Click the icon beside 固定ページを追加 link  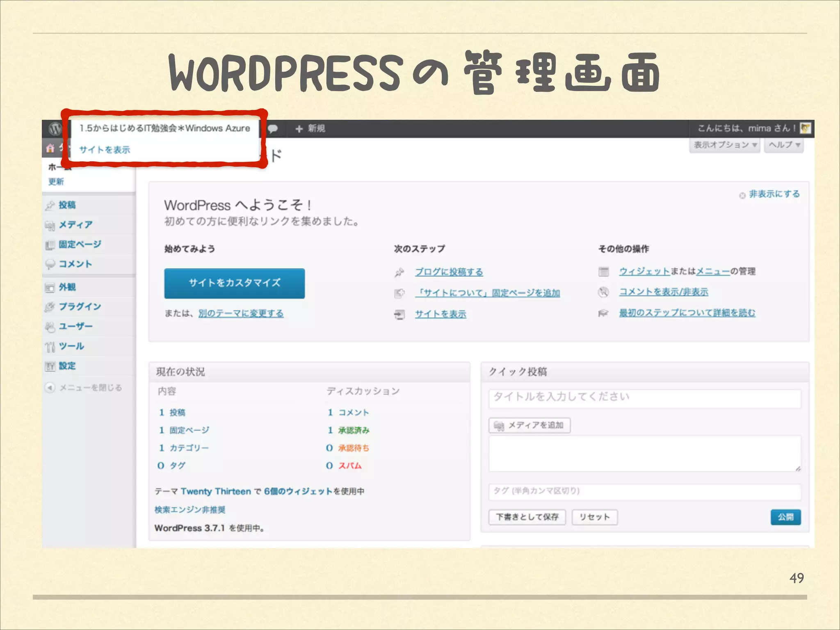399,293
